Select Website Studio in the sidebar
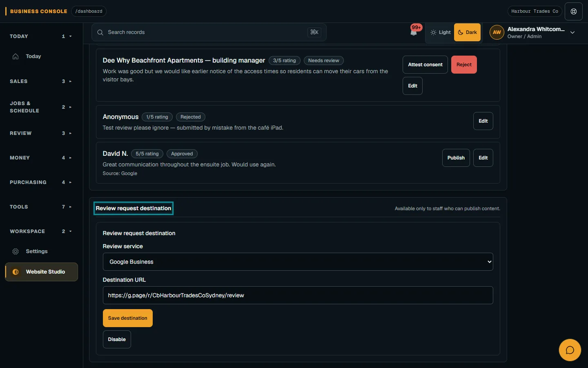Viewport: 588px width, 368px height. click(41, 272)
